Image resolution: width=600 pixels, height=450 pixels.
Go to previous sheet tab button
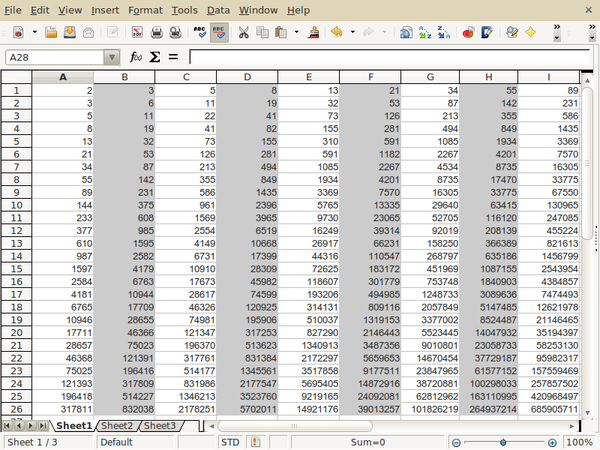tap(19, 426)
